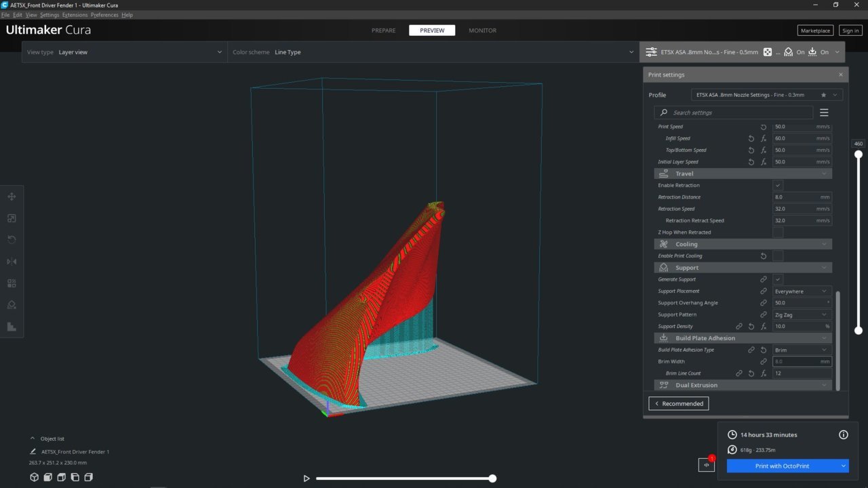Select the Scale tool in the left toolbar

pyautogui.click(x=12, y=218)
